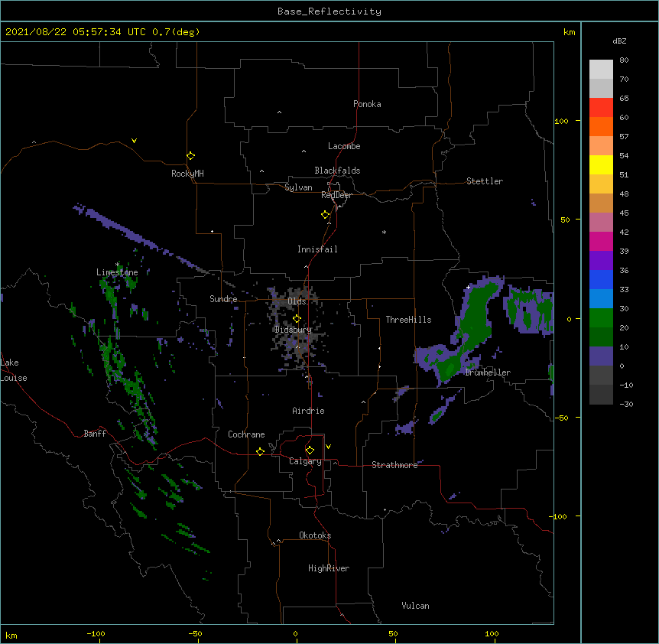Click the timestamp 2021/08/22 05:57:34 UTC
Screen dimensions: 659x644
(x=76, y=32)
